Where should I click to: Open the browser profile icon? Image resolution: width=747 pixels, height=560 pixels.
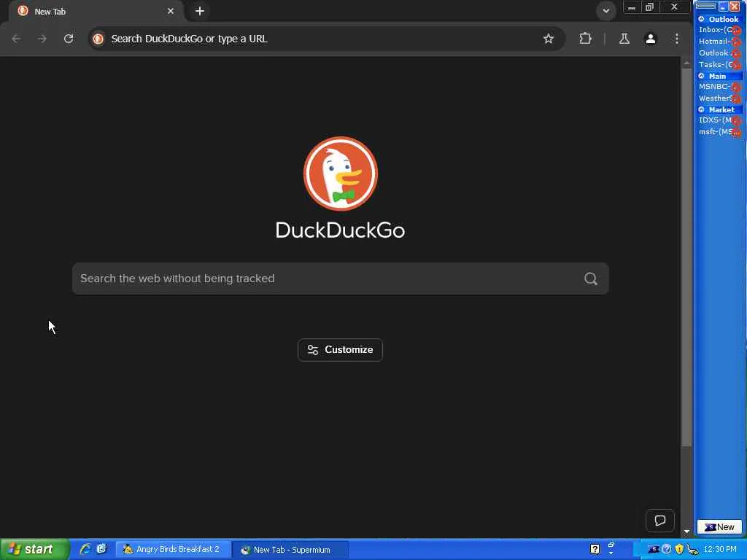pos(650,39)
